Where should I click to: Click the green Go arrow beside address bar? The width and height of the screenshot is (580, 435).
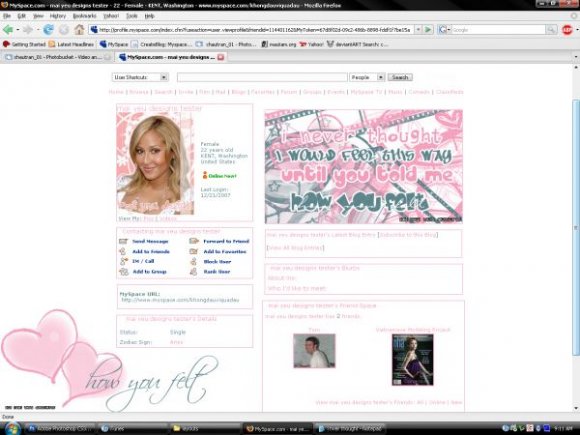[428, 30]
